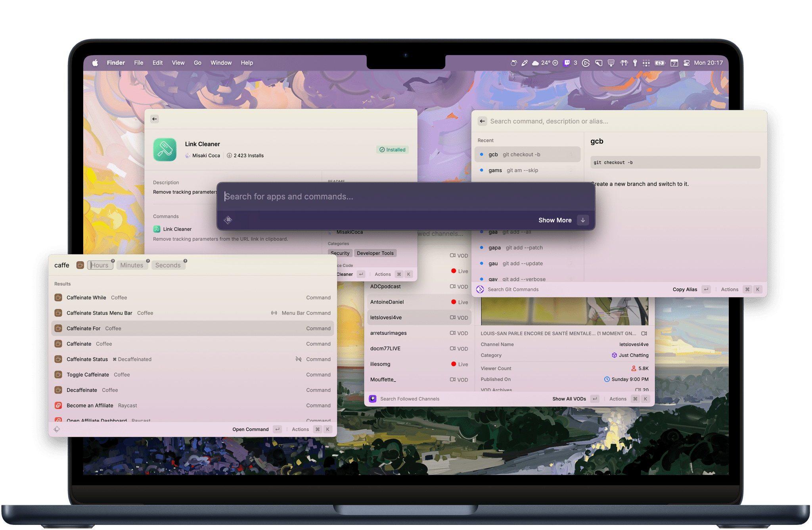Open the Apple menu
The width and height of the screenshot is (812, 530).
95,63
